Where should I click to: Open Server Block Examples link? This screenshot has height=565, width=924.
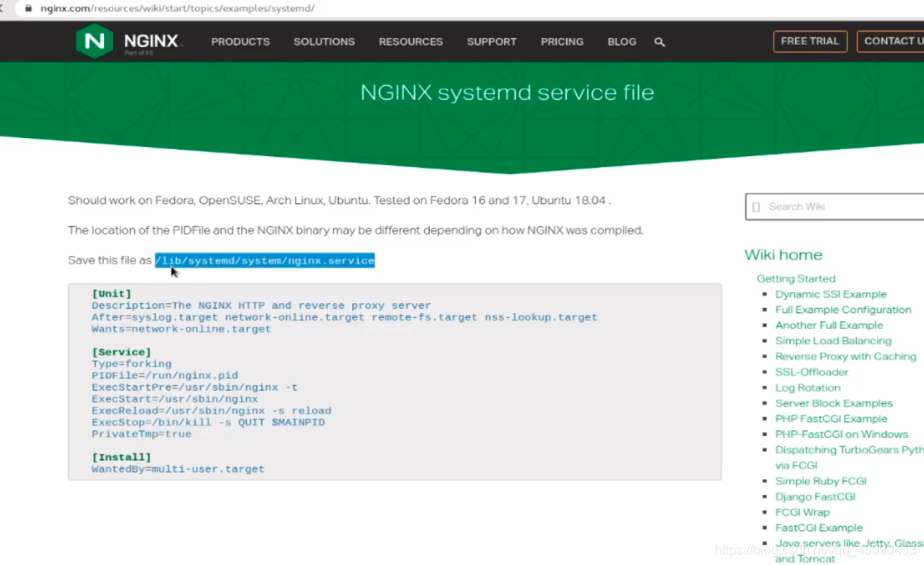pos(833,403)
